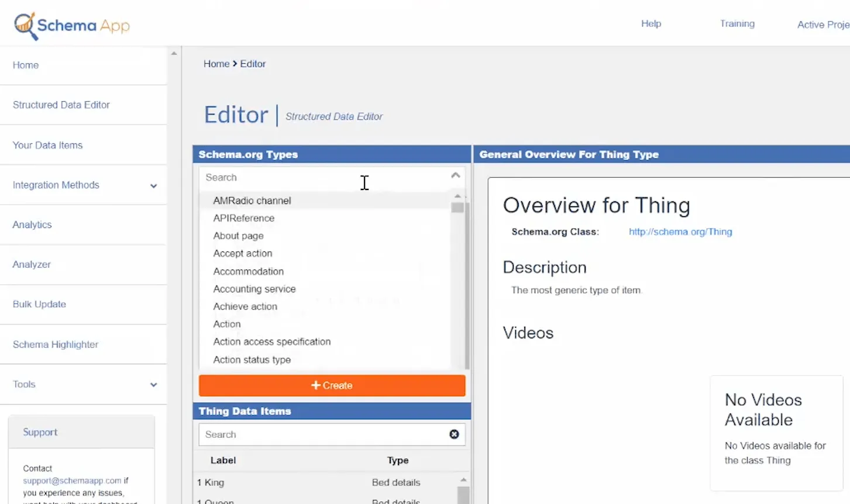Click the Help link in header
850x504 pixels.
[651, 24]
